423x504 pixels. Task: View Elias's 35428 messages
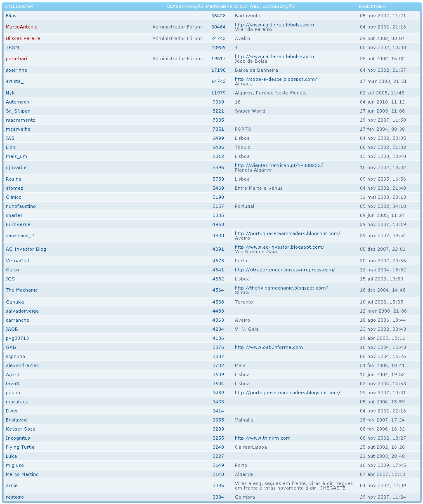coord(218,16)
